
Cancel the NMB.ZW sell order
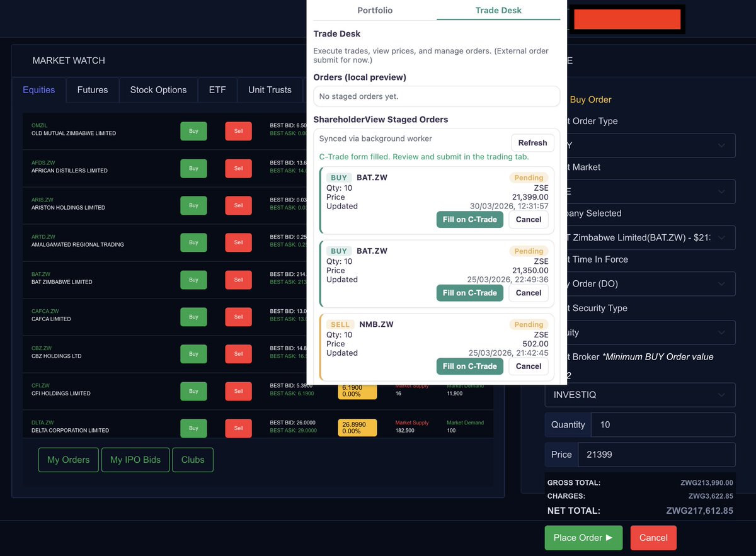click(x=529, y=366)
